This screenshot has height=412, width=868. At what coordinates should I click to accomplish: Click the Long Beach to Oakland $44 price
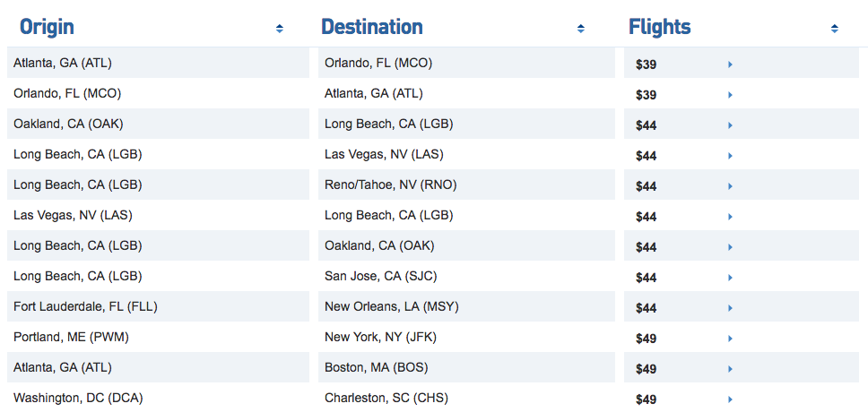pos(646,247)
